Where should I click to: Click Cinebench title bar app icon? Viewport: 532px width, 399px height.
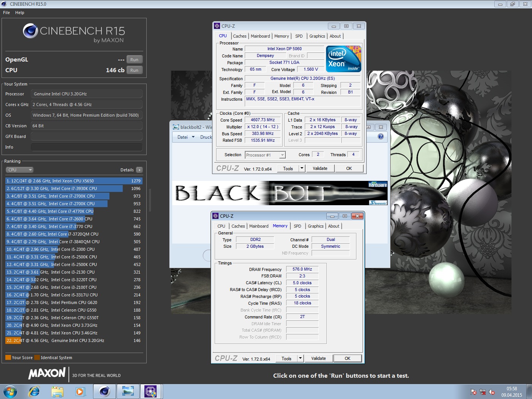[4, 4]
